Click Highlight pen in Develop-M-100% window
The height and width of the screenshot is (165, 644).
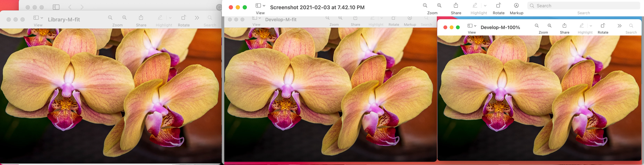pyautogui.click(x=582, y=26)
